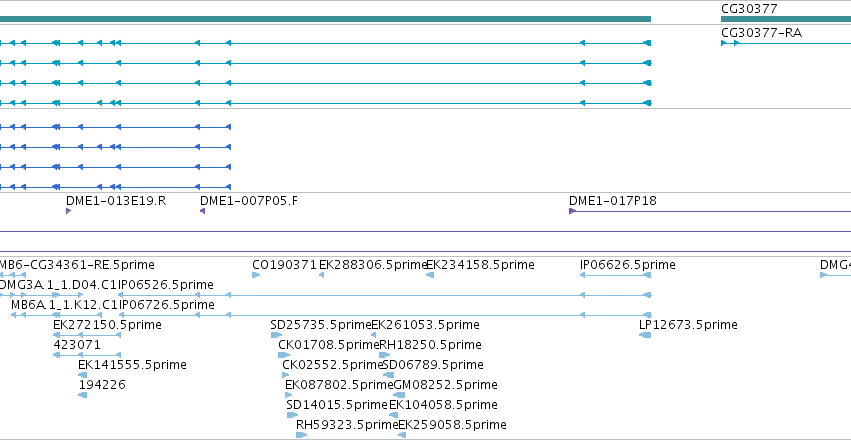Click the EK234158.5prime arrow glyph
This screenshot has height=440, width=851.
430,275
